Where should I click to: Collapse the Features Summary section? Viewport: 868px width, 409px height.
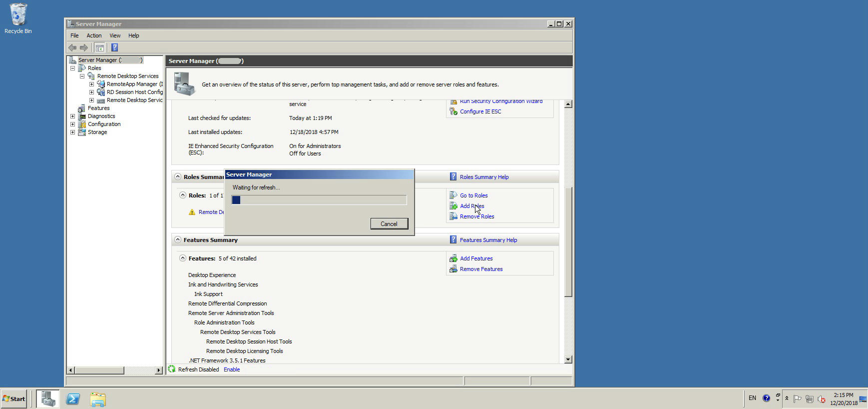(x=178, y=239)
